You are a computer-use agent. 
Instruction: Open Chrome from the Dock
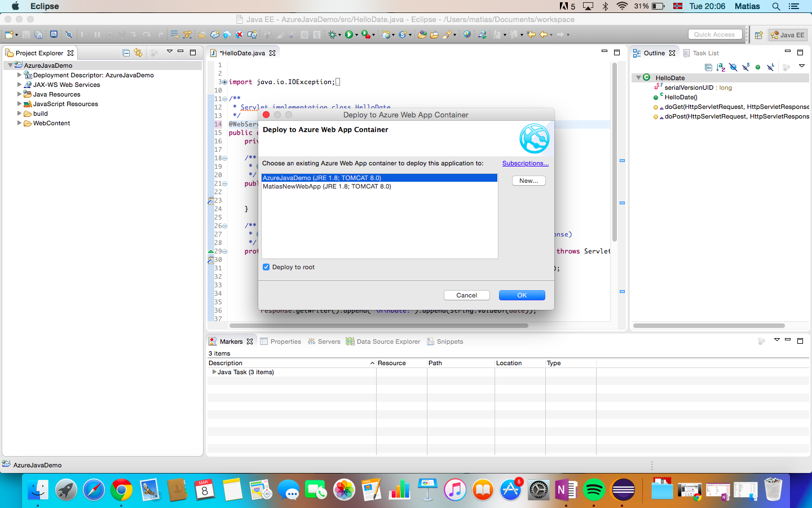[x=121, y=489]
